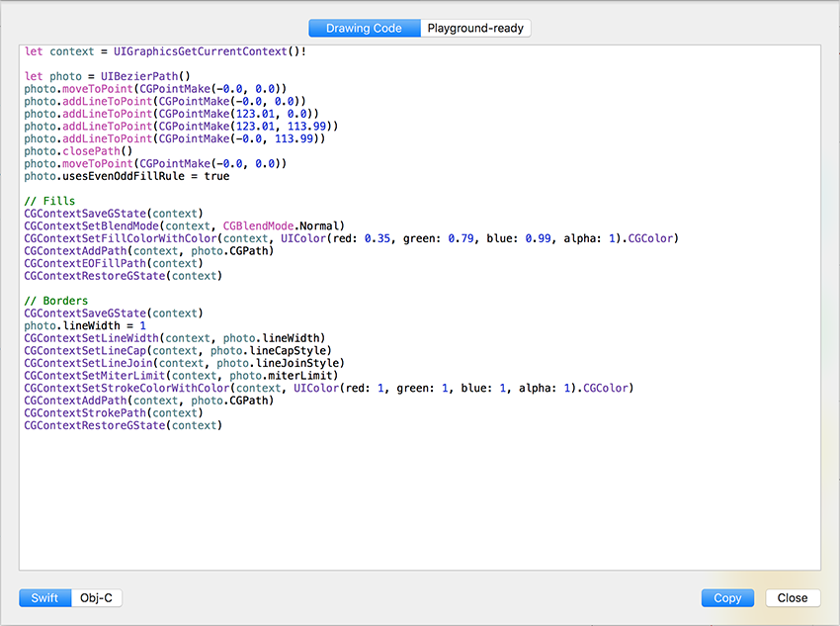The width and height of the screenshot is (840, 626).
Task: Click the 'photo.usesEvenOddFillRule = true' line
Action: point(126,176)
